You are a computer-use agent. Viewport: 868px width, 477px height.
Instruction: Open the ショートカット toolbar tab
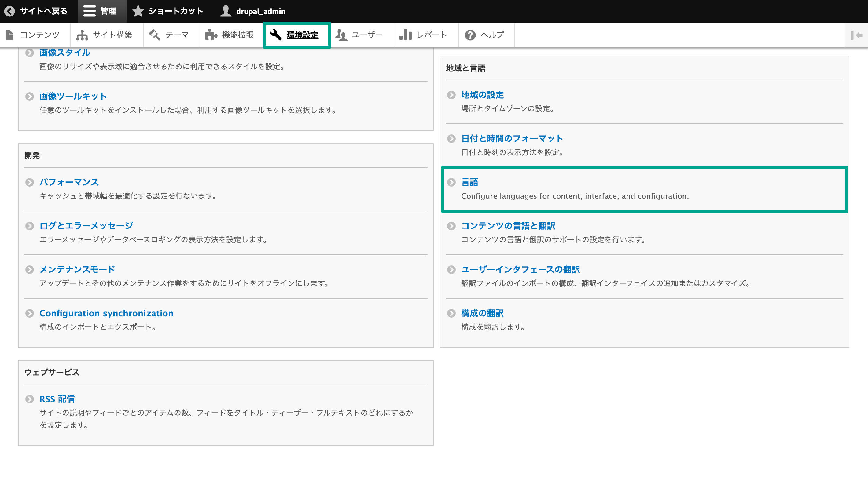(167, 11)
